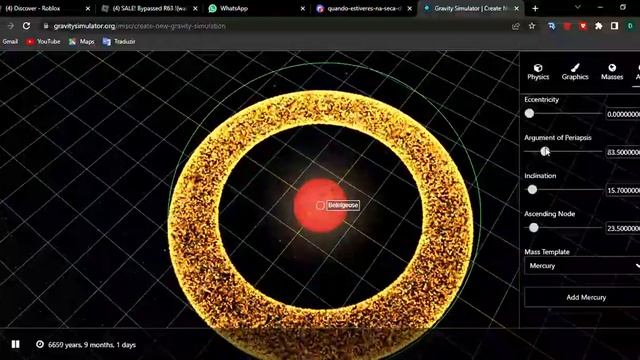Open the green profile avatar
The image size is (640, 360).
630,26
